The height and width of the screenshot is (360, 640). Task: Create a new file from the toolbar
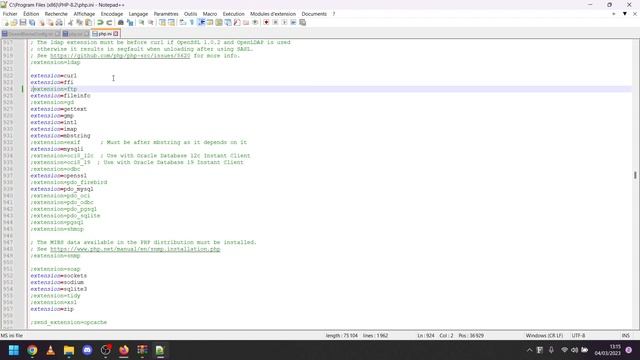5,22
